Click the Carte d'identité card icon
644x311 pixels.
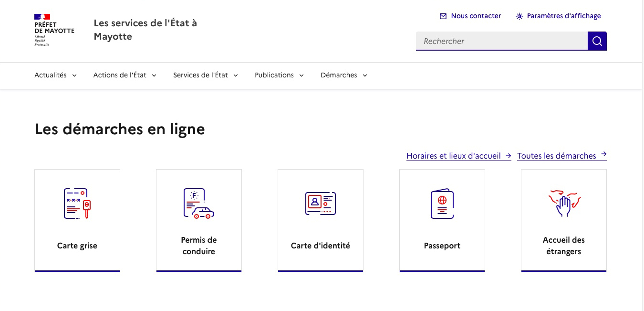tap(320, 203)
